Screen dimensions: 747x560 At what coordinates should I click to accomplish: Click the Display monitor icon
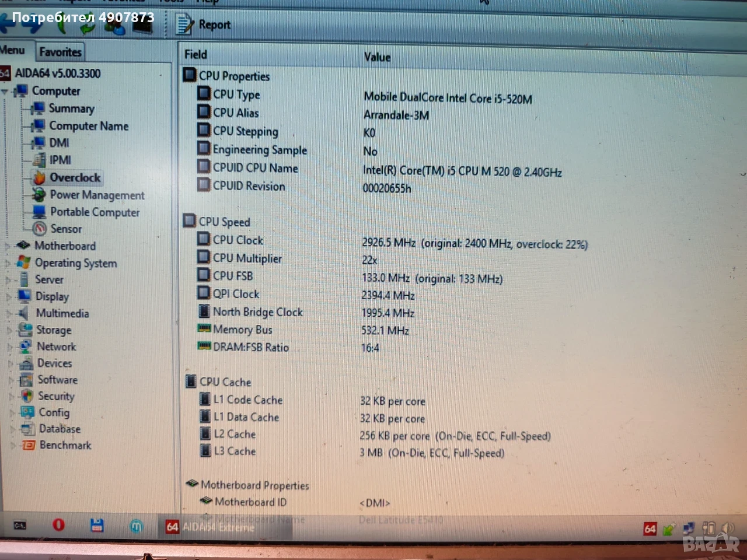[x=25, y=296]
